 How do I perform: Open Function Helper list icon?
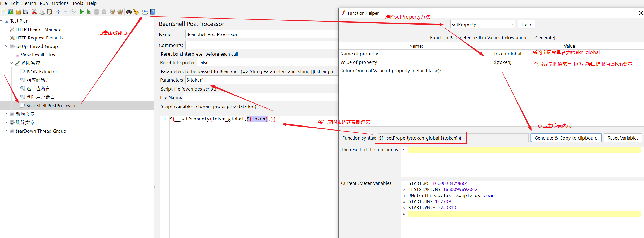coord(145,12)
